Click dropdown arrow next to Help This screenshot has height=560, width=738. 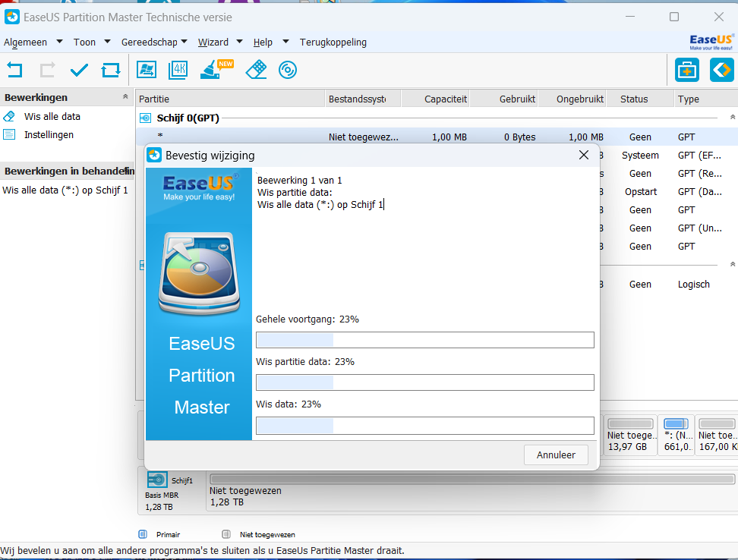[x=285, y=42]
